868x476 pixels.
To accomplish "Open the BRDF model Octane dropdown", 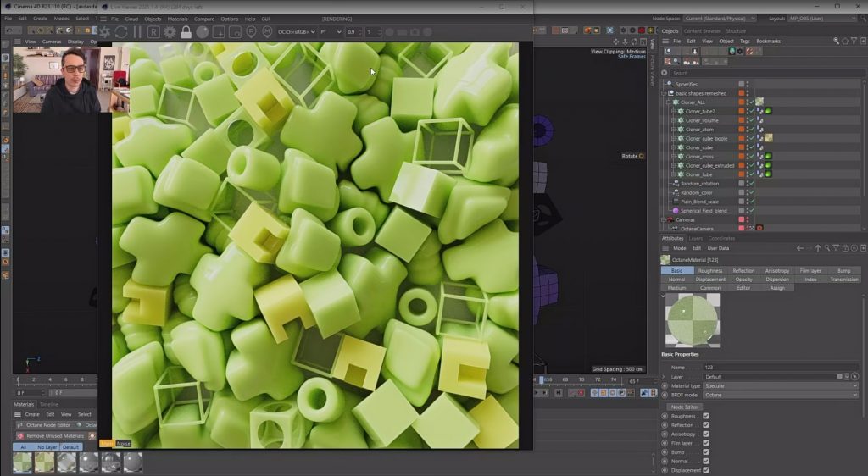I will tap(781, 395).
